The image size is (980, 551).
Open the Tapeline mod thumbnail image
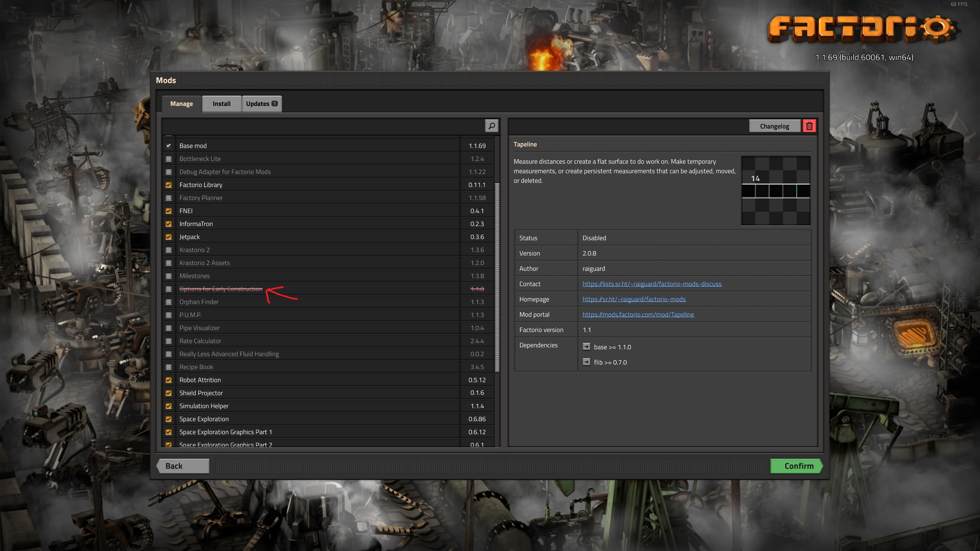(x=776, y=191)
